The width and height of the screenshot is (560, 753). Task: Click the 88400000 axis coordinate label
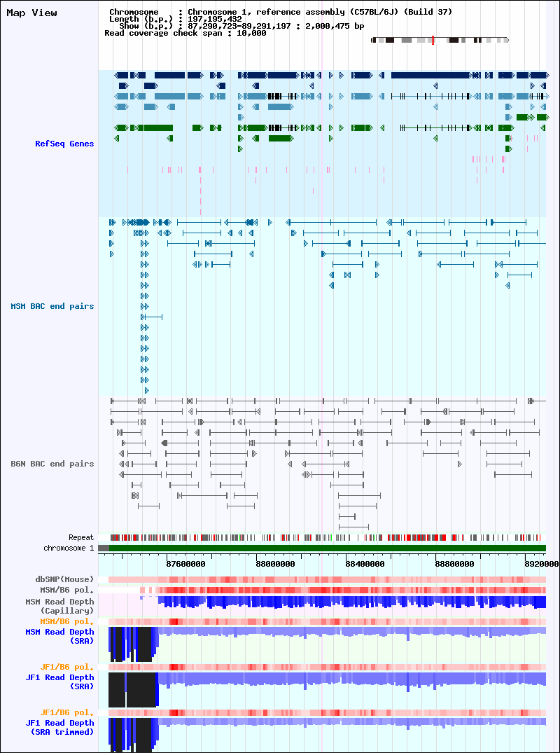tap(365, 565)
